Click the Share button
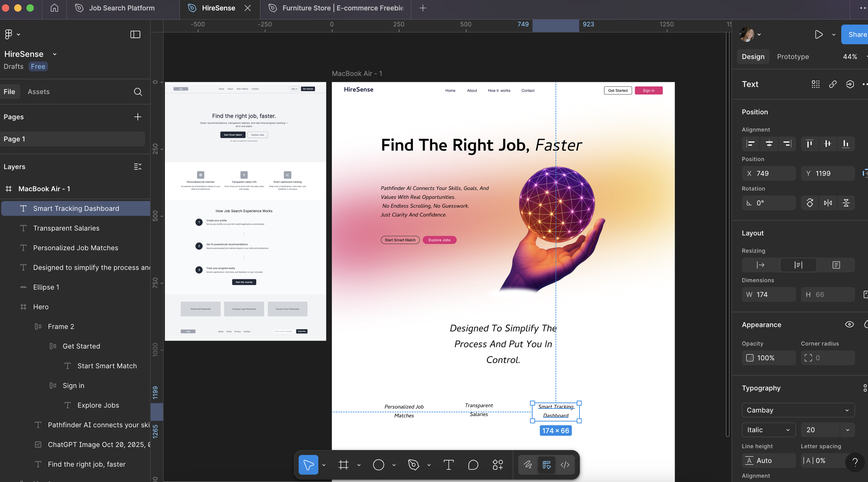This screenshot has height=482, width=868. click(x=856, y=34)
